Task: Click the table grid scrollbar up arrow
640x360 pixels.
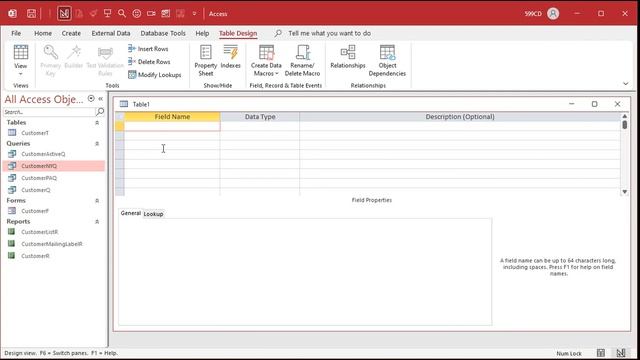Action: pos(624,116)
